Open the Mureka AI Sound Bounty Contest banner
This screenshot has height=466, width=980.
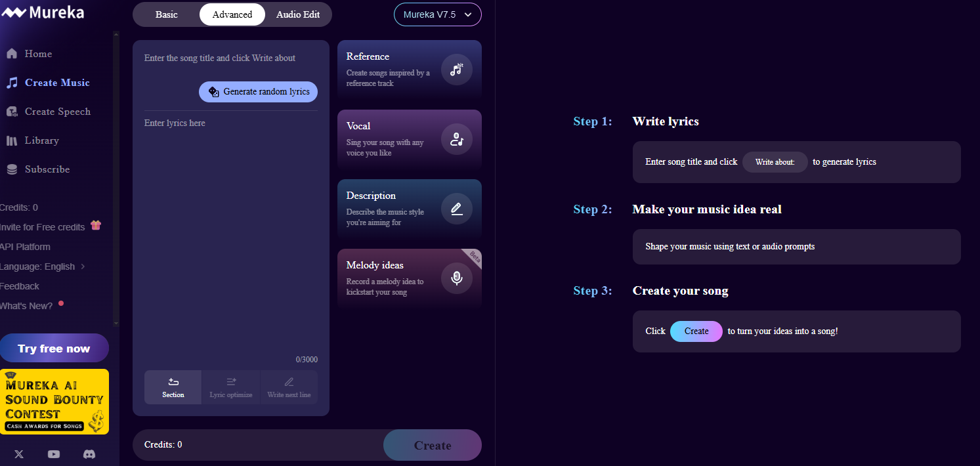point(54,401)
